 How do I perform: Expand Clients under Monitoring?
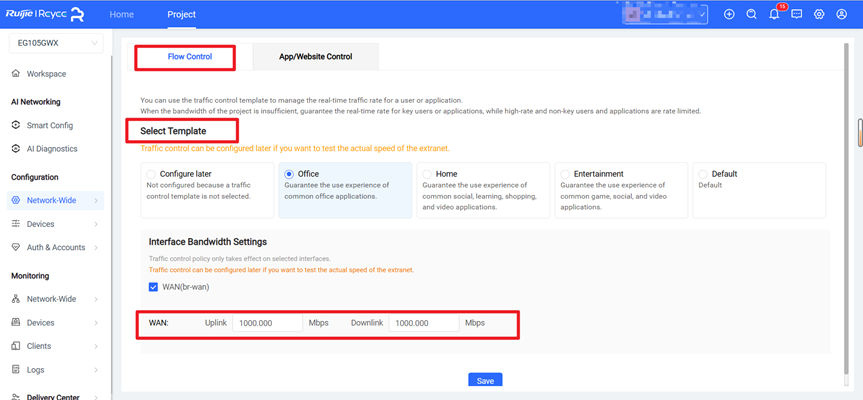tap(40, 346)
